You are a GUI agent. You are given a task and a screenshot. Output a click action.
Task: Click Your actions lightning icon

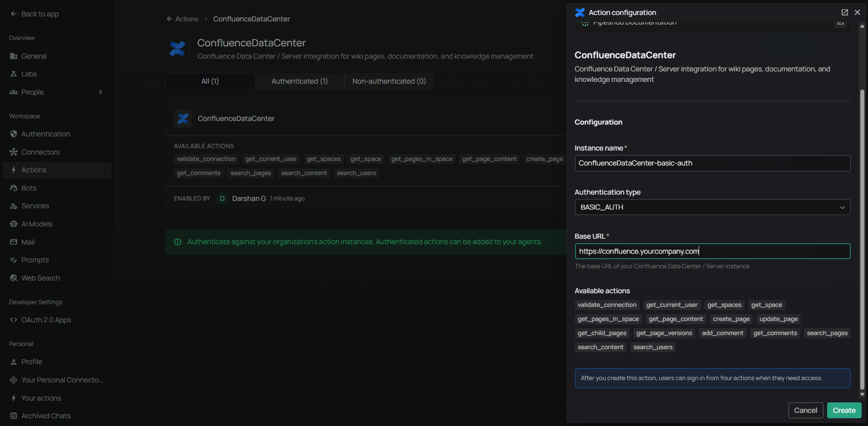tap(14, 398)
